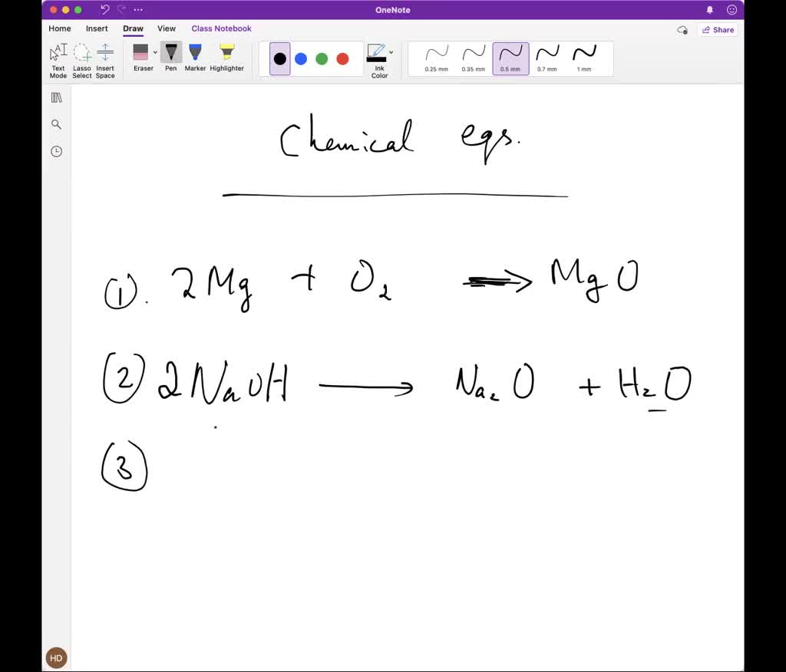Select the Highlighter tool
The width and height of the screenshot is (786, 672).
tap(226, 54)
